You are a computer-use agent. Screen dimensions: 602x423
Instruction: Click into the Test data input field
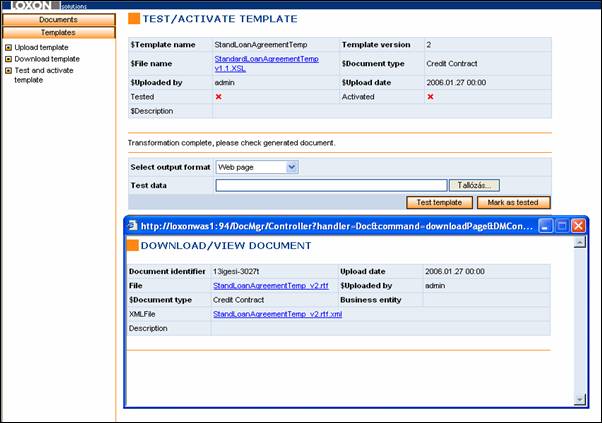click(x=331, y=185)
